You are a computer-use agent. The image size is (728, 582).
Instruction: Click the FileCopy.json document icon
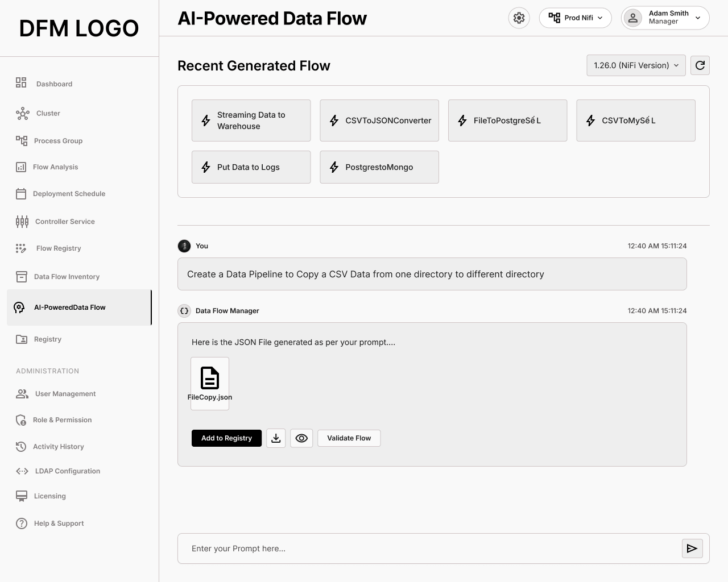click(210, 378)
